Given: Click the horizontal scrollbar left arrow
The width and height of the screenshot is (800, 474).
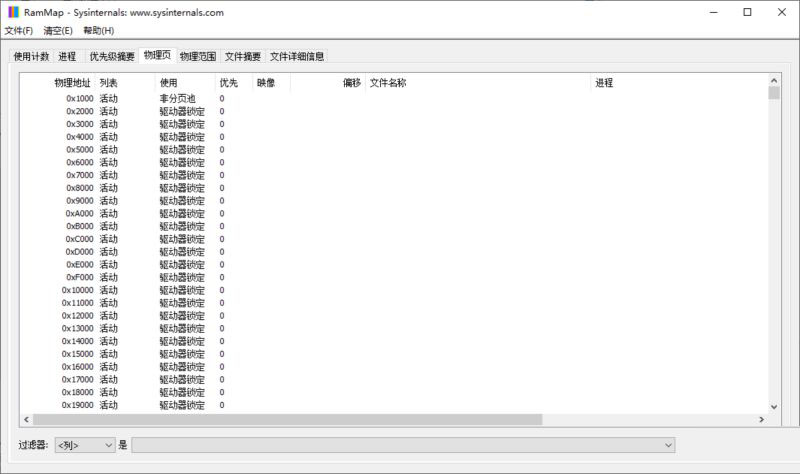Looking at the screenshot, I should (x=27, y=419).
